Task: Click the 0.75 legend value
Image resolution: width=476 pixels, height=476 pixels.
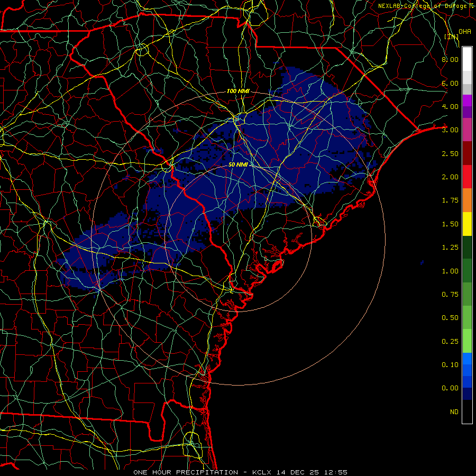Action: (450, 295)
